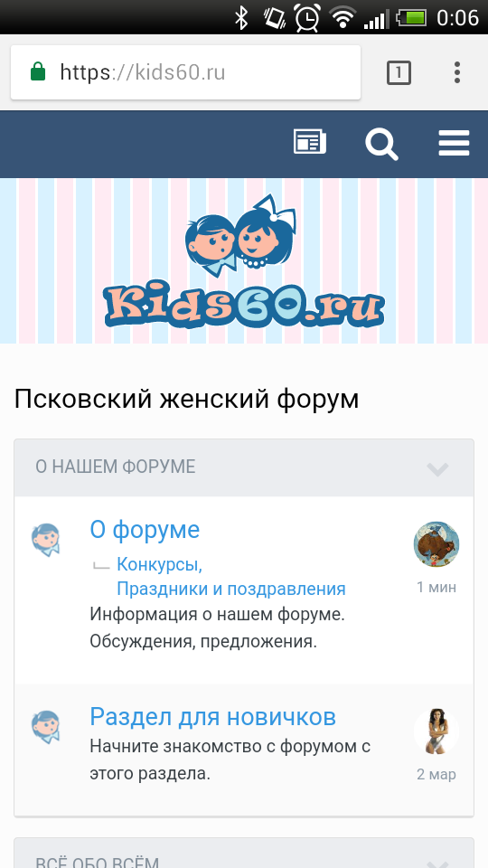Tap the bear avatar of last poster

pyautogui.click(x=436, y=544)
